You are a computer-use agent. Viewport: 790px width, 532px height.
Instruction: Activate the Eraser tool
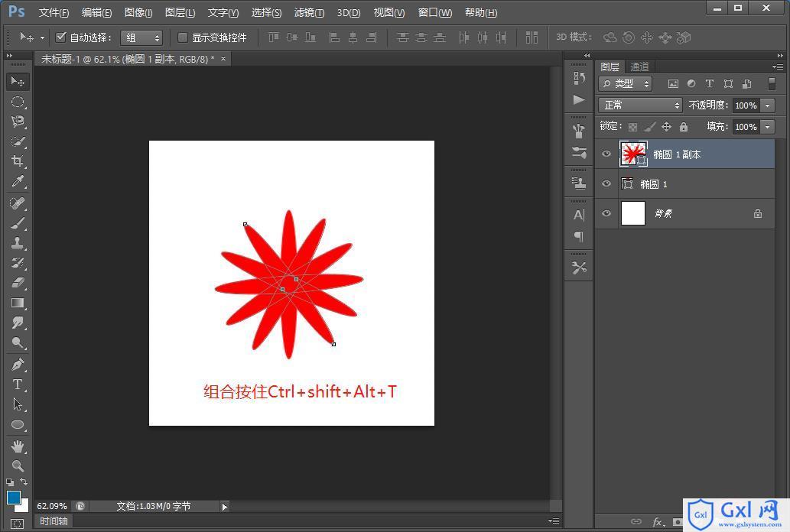click(18, 283)
